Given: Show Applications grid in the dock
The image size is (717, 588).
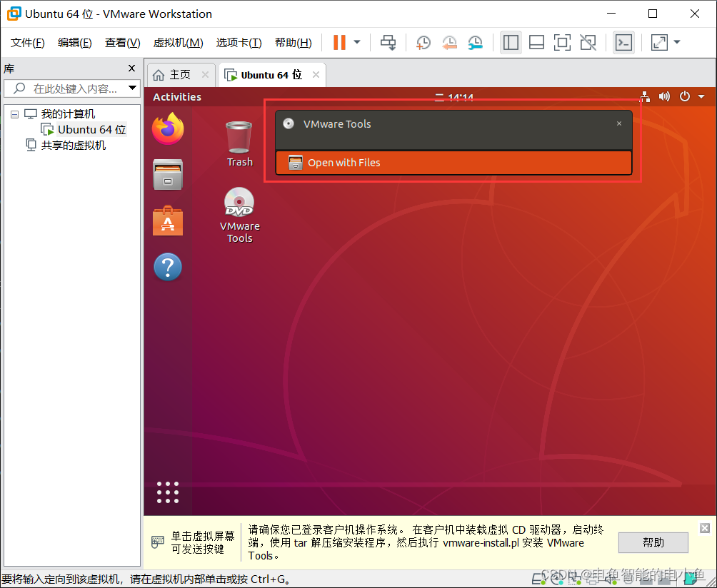Looking at the screenshot, I should 168,492.
